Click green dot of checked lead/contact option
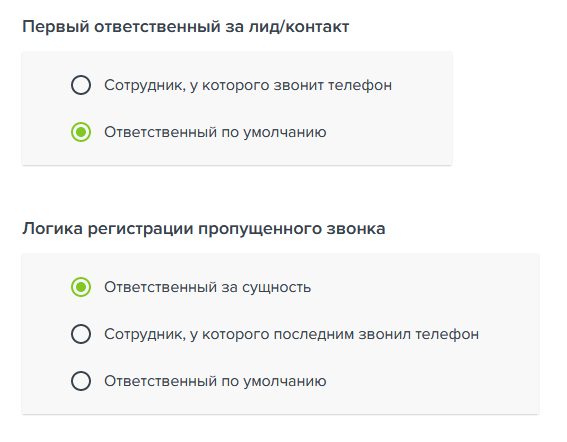This screenshot has height=442, width=567. [81, 132]
